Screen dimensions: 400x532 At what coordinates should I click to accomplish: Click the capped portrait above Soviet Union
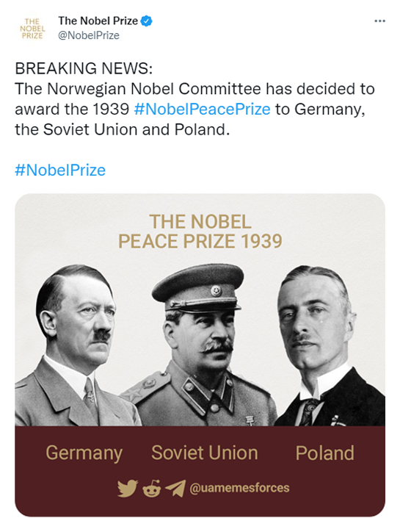coord(200,345)
